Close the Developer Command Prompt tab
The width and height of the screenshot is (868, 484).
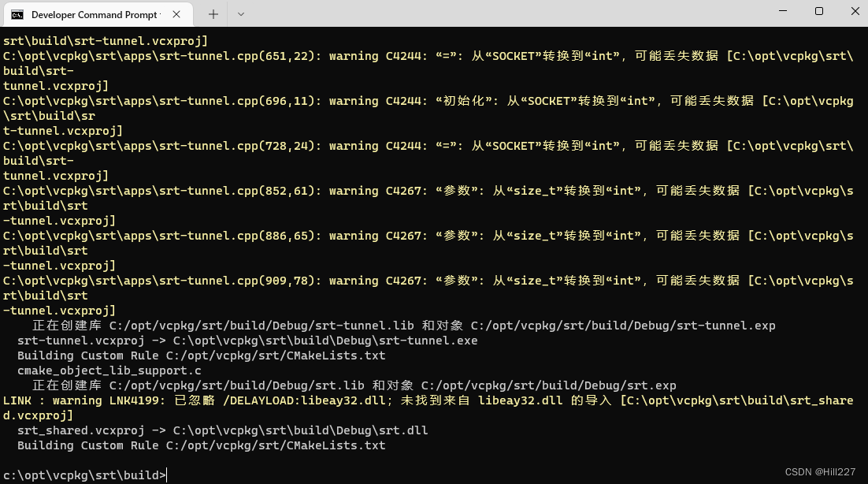(x=176, y=13)
